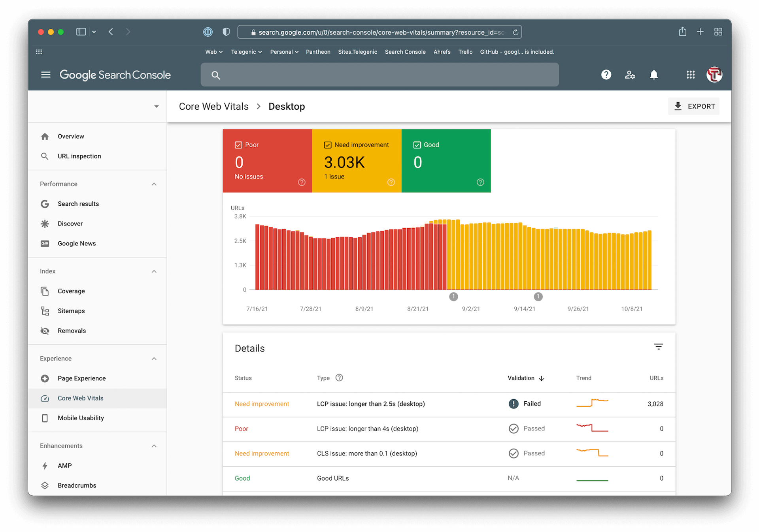
Task: Click the browser page reload icon
Action: click(x=515, y=32)
